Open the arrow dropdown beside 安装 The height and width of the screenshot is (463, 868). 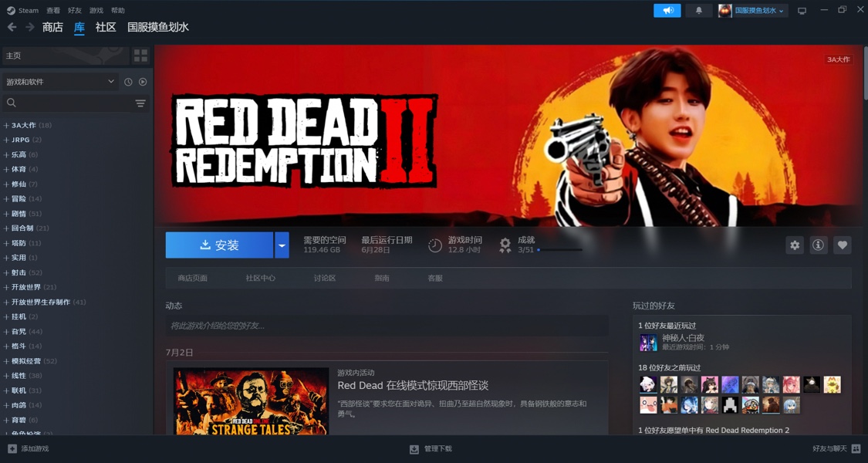coord(282,245)
